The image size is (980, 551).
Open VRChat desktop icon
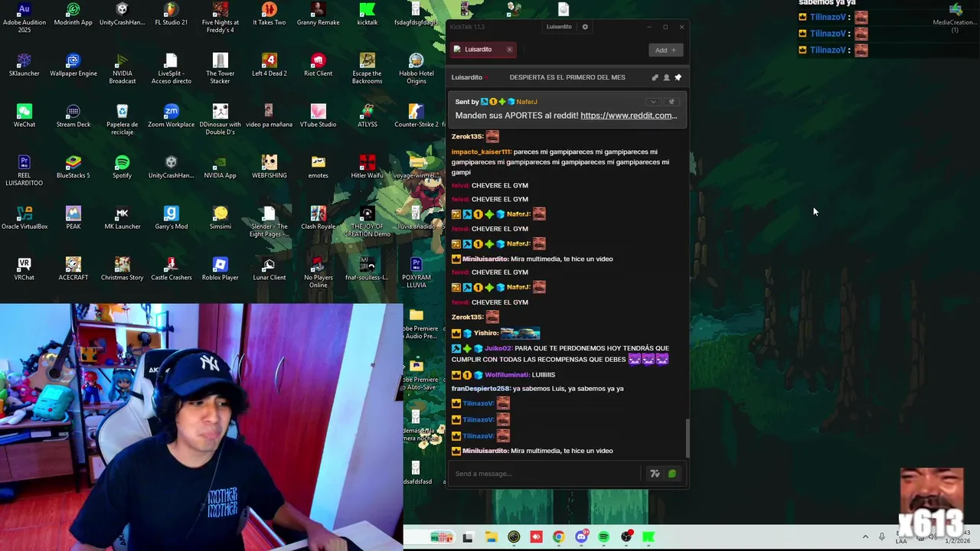pos(24,269)
